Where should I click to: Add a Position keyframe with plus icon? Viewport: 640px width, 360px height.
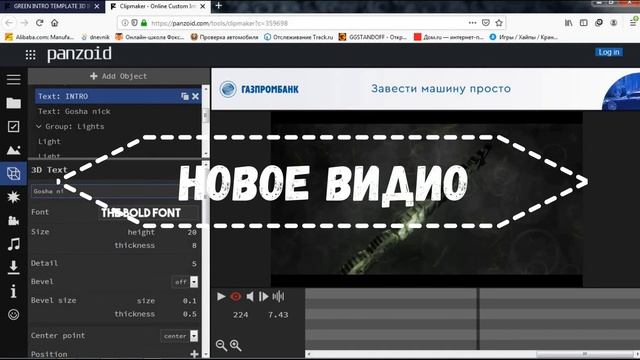pos(194,354)
